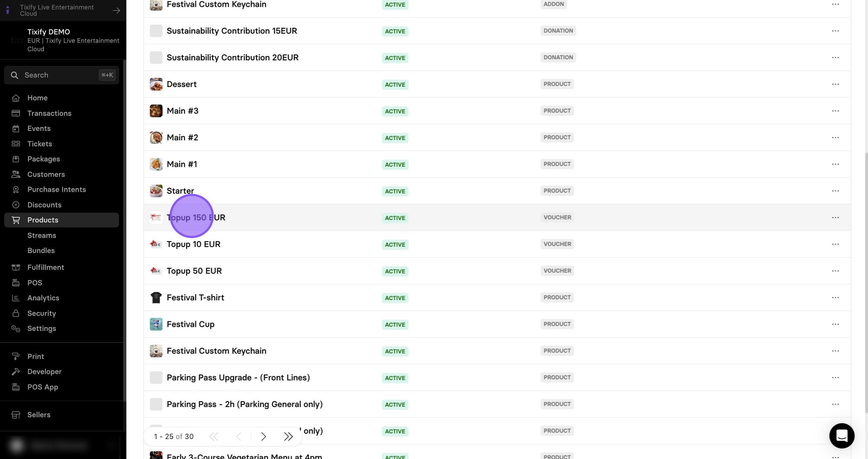
Task: Open the actions menu for Dessert row
Action: point(835,84)
